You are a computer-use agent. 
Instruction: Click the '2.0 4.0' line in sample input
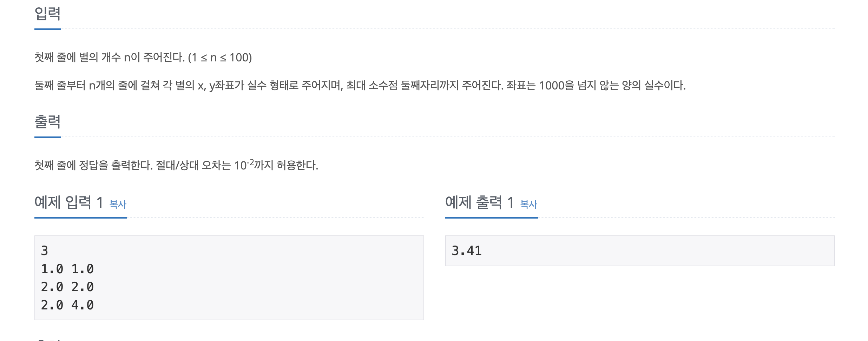(67, 305)
